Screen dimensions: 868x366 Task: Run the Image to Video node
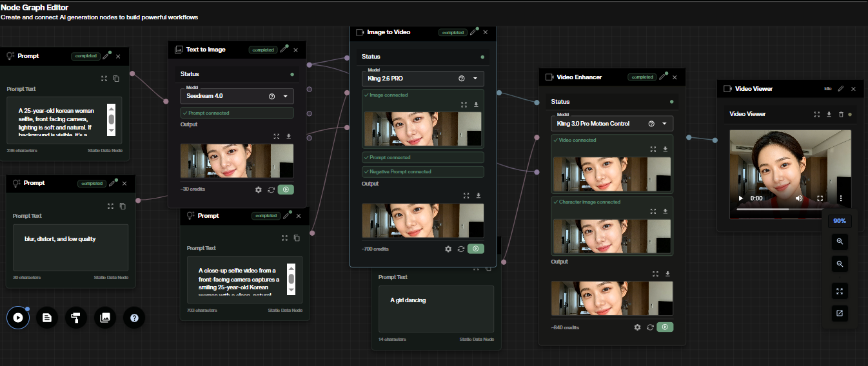pyautogui.click(x=475, y=248)
